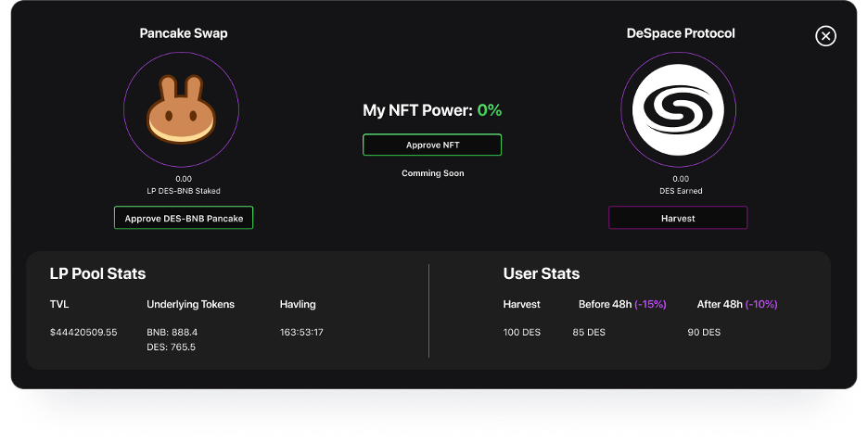Image resolution: width=868 pixels, height=443 pixels.
Task: Click the DeSpace Protocol heading
Action: coord(681,33)
